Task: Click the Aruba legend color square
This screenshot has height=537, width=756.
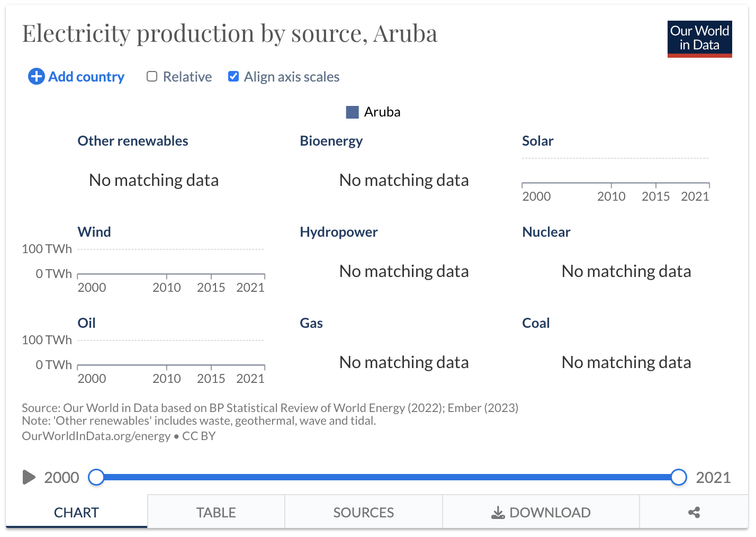Action: (353, 112)
